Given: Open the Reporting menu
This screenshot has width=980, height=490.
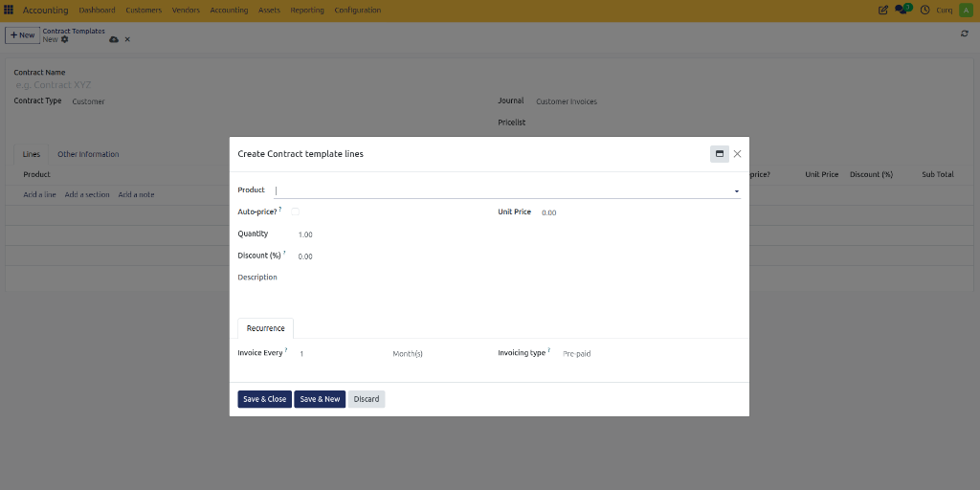Looking at the screenshot, I should point(307,10).
